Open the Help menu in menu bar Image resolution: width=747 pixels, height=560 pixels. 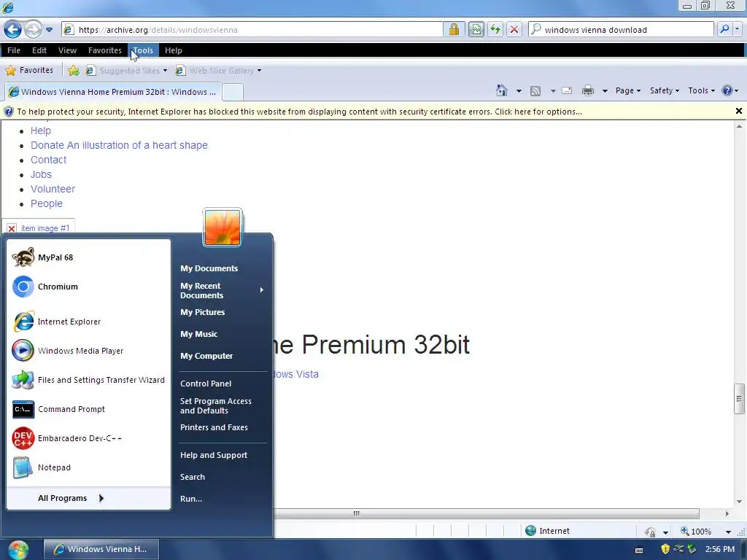tap(174, 50)
